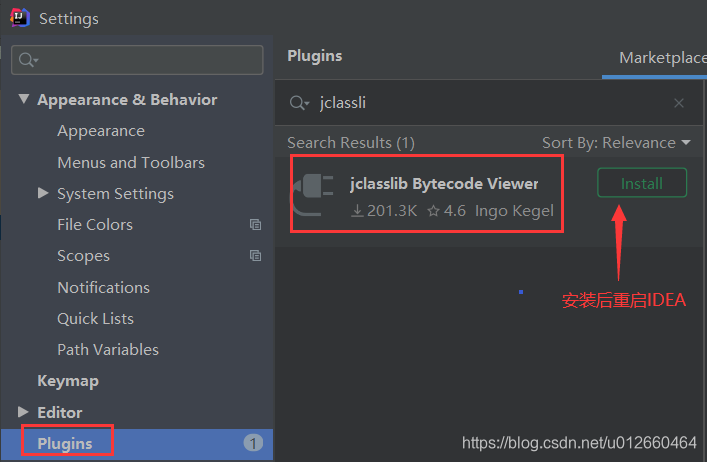
Task: Open the Appearance settings page
Action: pyautogui.click(x=101, y=131)
